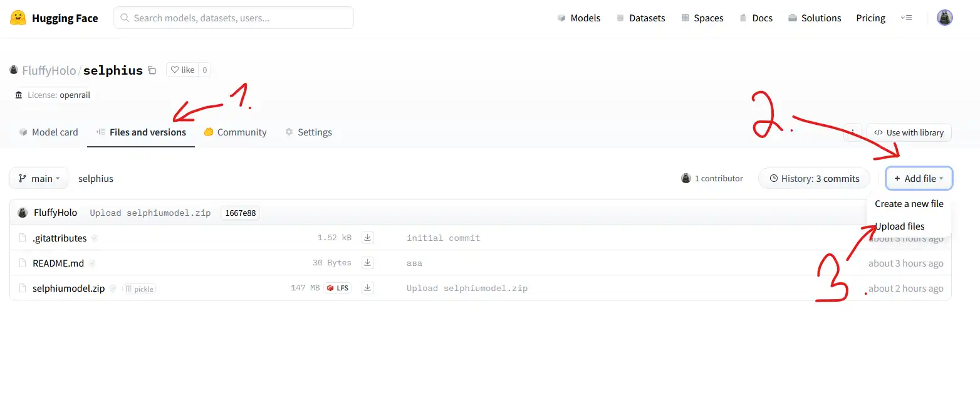Image resolution: width=980 pixels, height=414 pixels.
Task: Select the 147 MB file size
Action: [x=305, y=288]
